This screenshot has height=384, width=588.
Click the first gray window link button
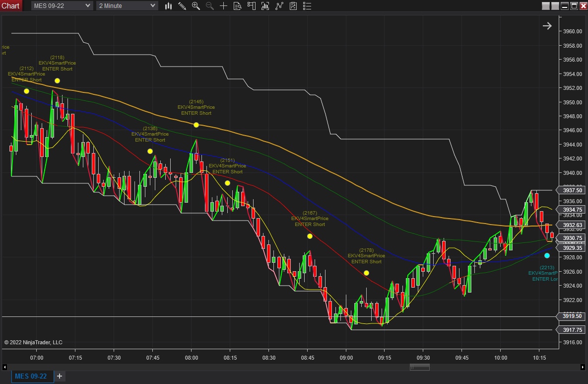click(x=546, y=6)
